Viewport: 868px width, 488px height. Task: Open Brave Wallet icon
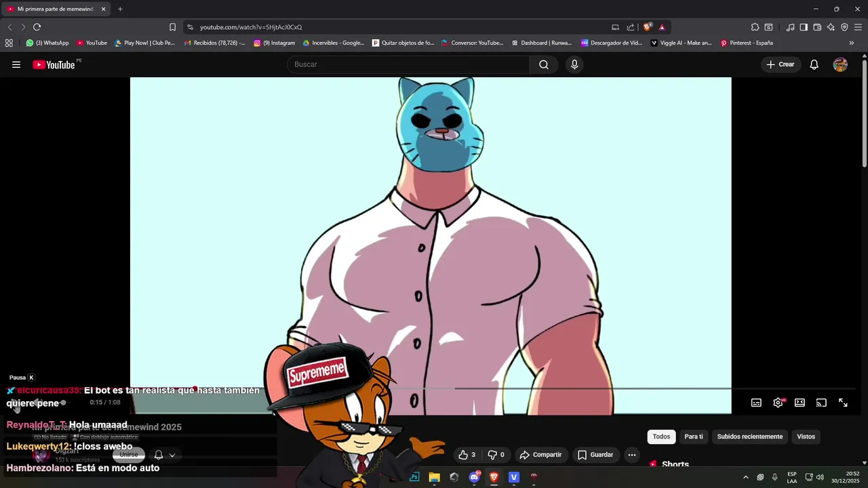click(x=817, y=27)
